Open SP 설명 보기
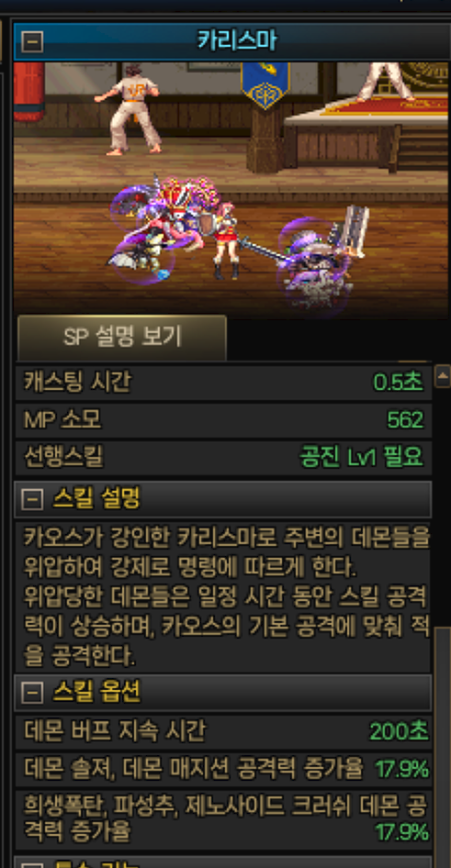This screenshot has height=868, width=451. click(122, 337)
